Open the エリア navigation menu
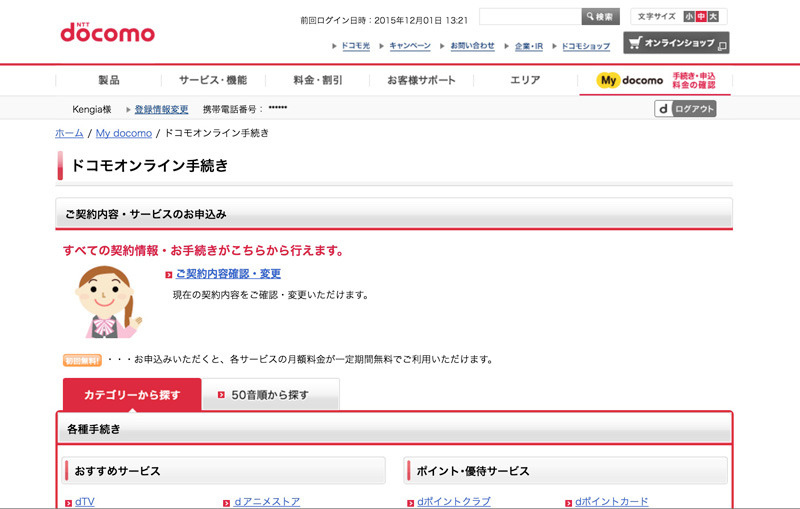800x509 pixels. [x=525, y=80]
